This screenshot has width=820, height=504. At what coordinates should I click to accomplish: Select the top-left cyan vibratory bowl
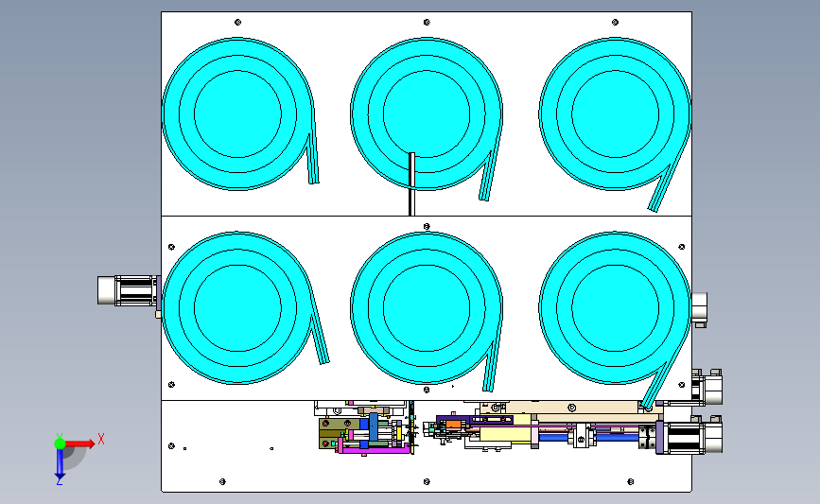[237, 114]
